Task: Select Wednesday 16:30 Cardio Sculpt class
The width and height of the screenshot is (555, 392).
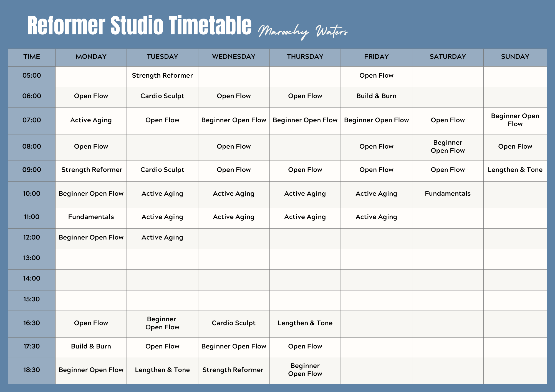Action: coord(234,323)
